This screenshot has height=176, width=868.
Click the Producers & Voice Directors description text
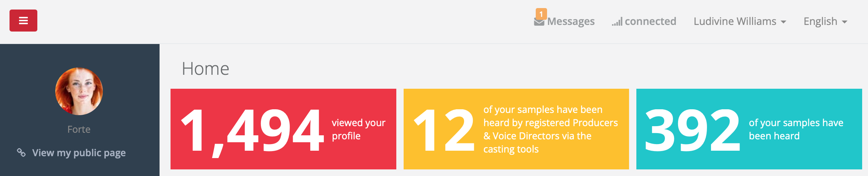[550, 129]
